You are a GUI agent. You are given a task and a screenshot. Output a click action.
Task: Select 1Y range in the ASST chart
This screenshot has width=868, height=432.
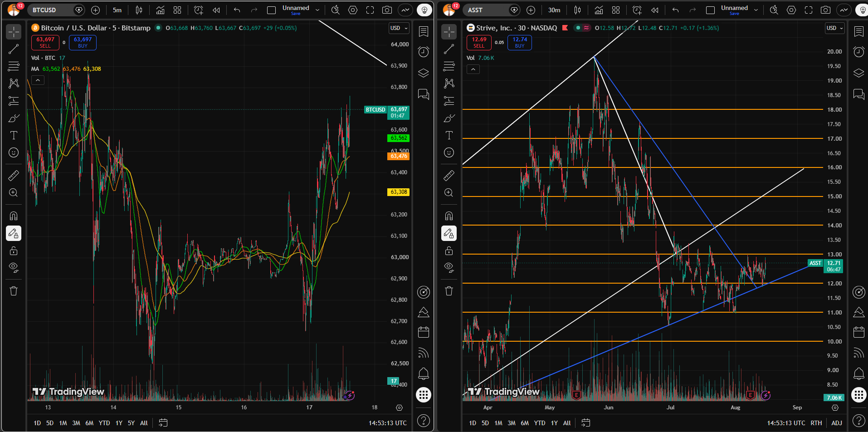pos(554,423)
